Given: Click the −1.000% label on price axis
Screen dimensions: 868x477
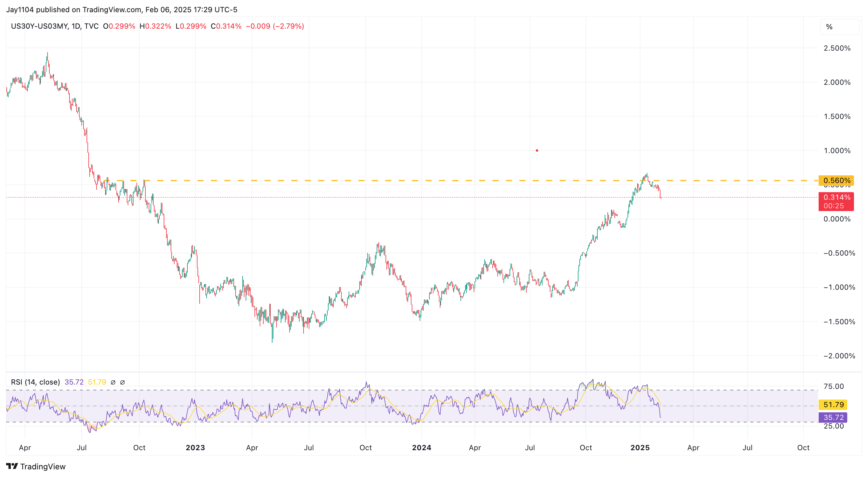Looking at the screenshot, I should (839, 288).
